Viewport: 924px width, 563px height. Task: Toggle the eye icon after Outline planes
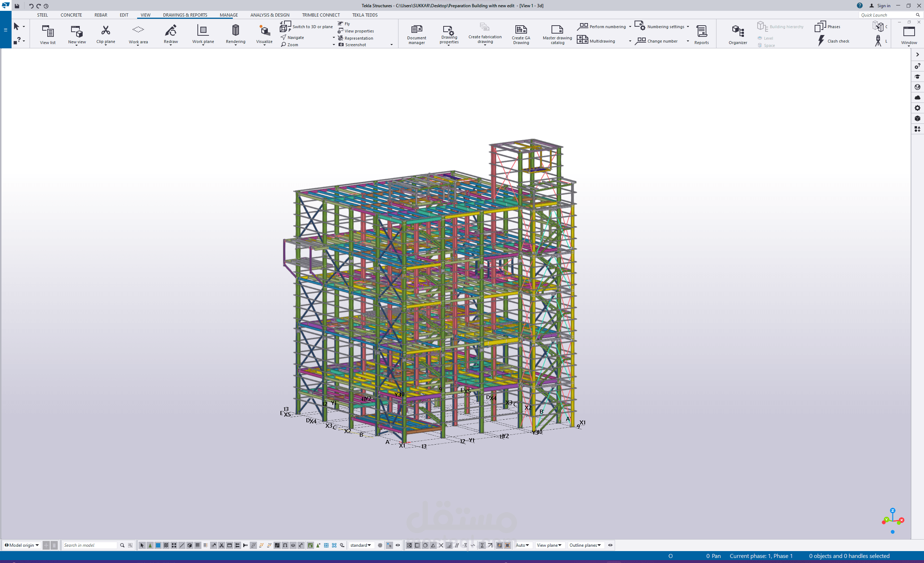point(610,545)
